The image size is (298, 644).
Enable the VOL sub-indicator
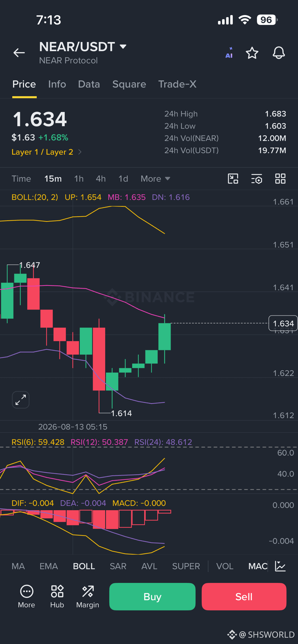[x=225, y=566]
